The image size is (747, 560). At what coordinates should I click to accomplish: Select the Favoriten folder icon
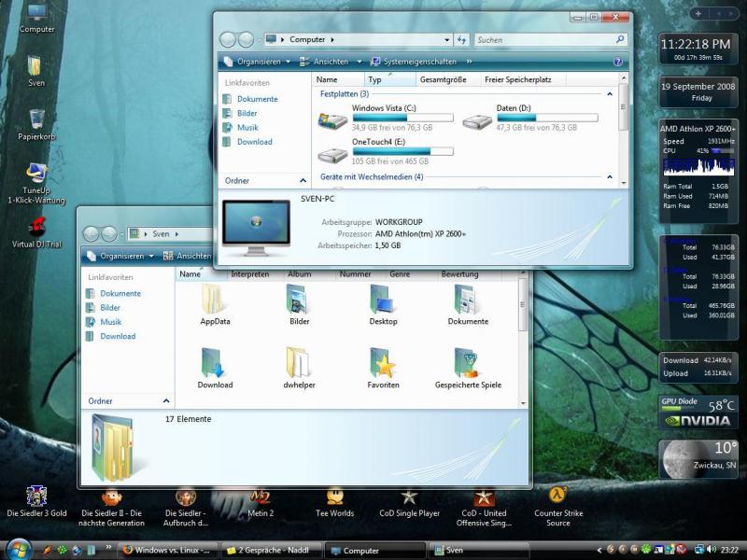coord(383,364)
